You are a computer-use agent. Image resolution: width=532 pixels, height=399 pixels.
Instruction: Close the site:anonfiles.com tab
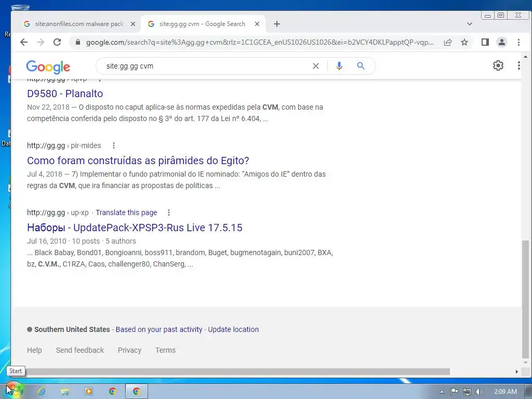(x=133, y=24)
